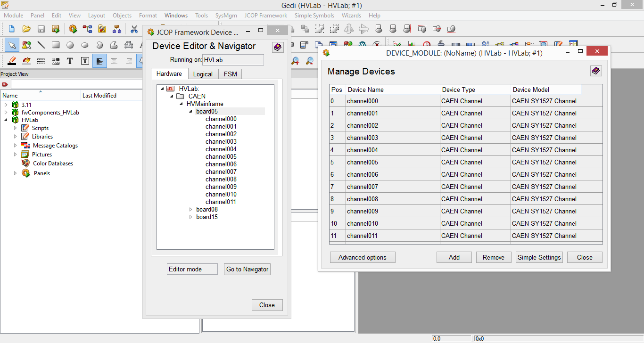Expand the board15 node
Image resolution: width=644 pixels, height=343 pixels.
(x=191, y=217)
